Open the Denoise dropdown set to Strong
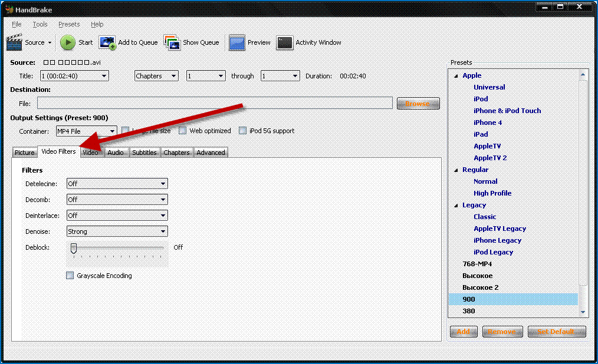 117,231
